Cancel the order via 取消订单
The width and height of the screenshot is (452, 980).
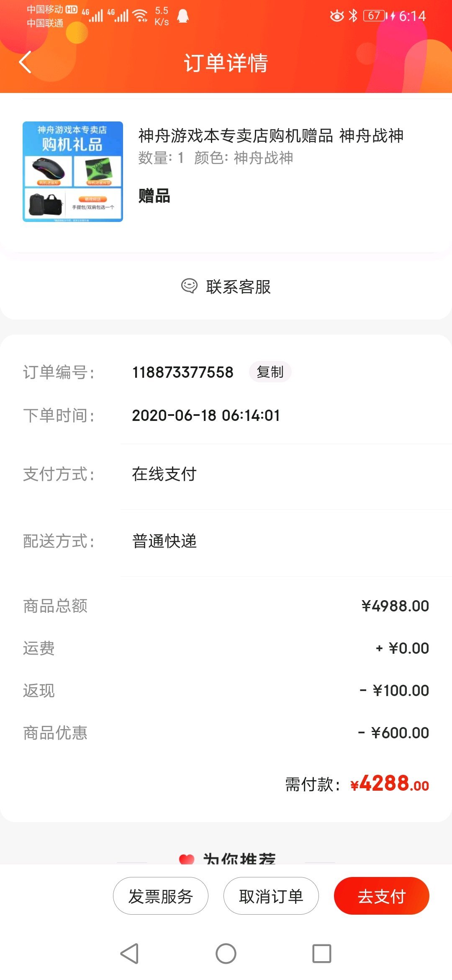click(271, 896)
